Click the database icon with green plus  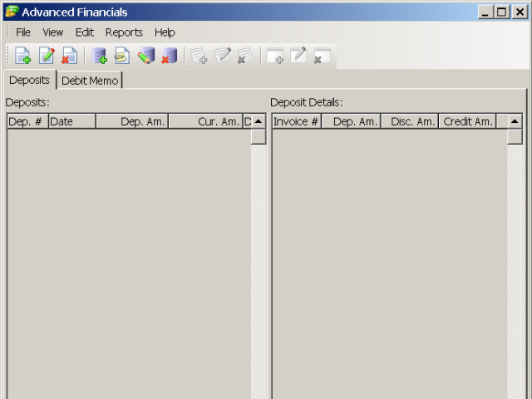click(100, 56)
